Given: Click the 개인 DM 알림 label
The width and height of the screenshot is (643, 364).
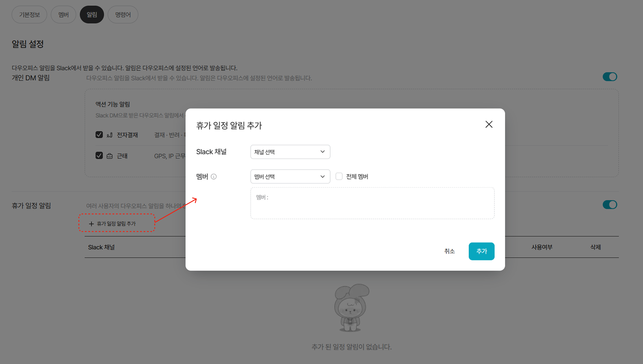Looking at the screenshot, I should tap(31, 78).
